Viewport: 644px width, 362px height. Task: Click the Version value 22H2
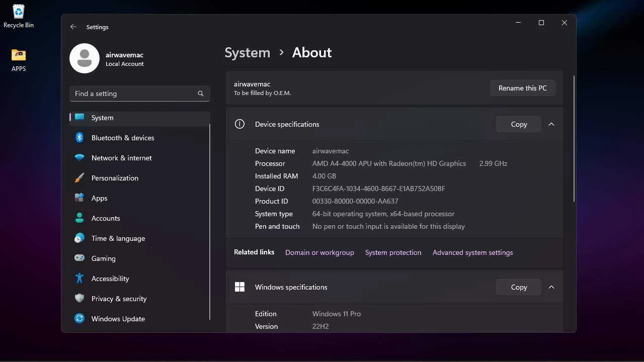coord(320,326)
